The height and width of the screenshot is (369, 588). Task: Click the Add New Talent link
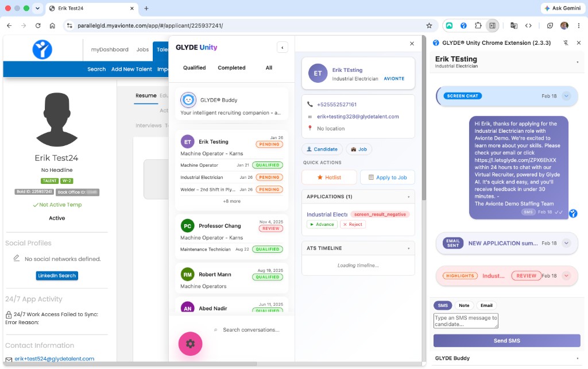[131, 69]
